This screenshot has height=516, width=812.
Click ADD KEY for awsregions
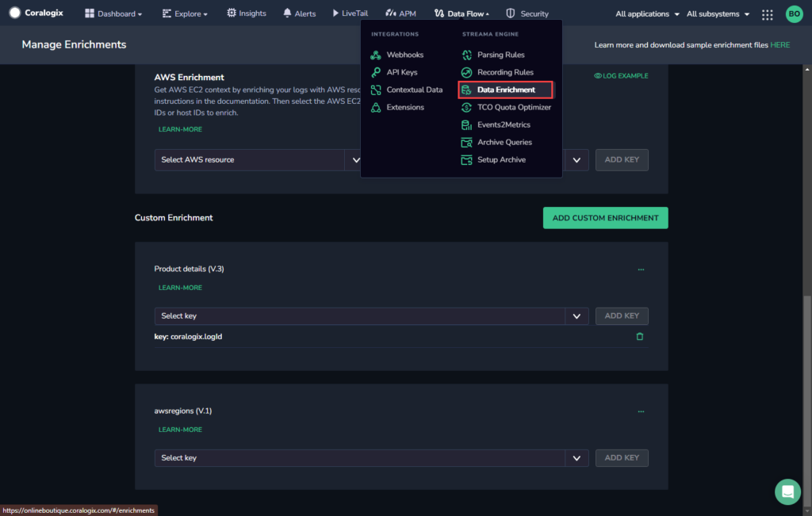[622, 458]
